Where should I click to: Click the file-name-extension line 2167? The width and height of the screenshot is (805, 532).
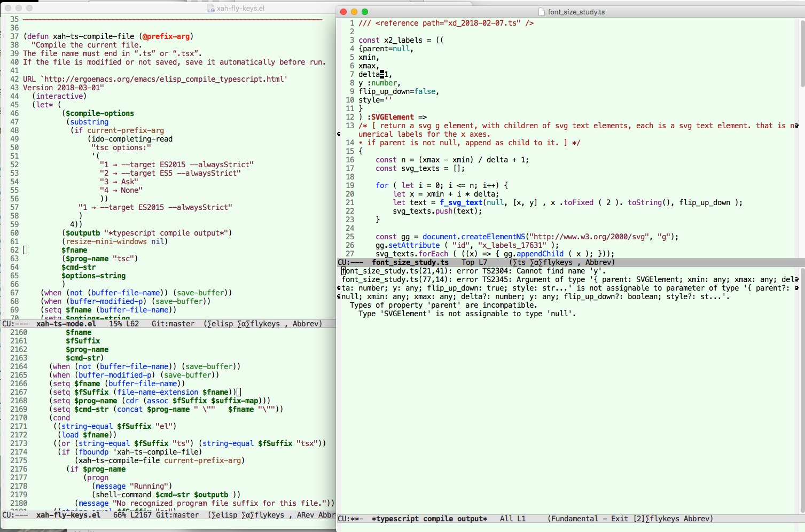(143, 392)
